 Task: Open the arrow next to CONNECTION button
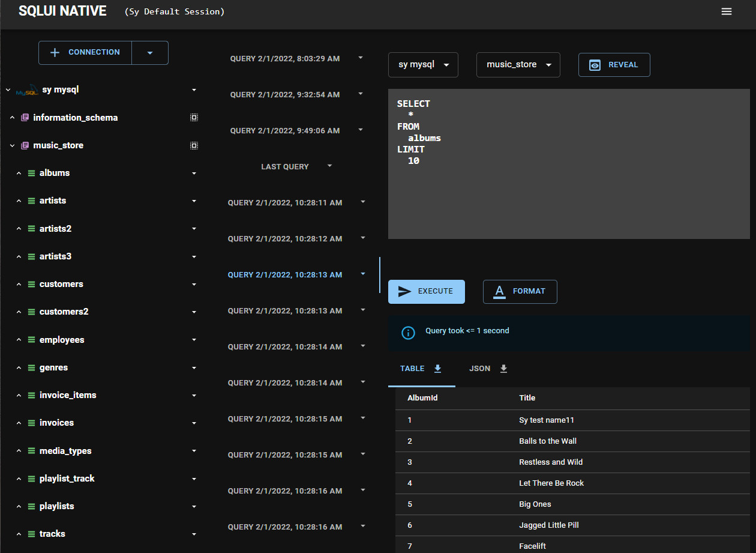point(150,53)
